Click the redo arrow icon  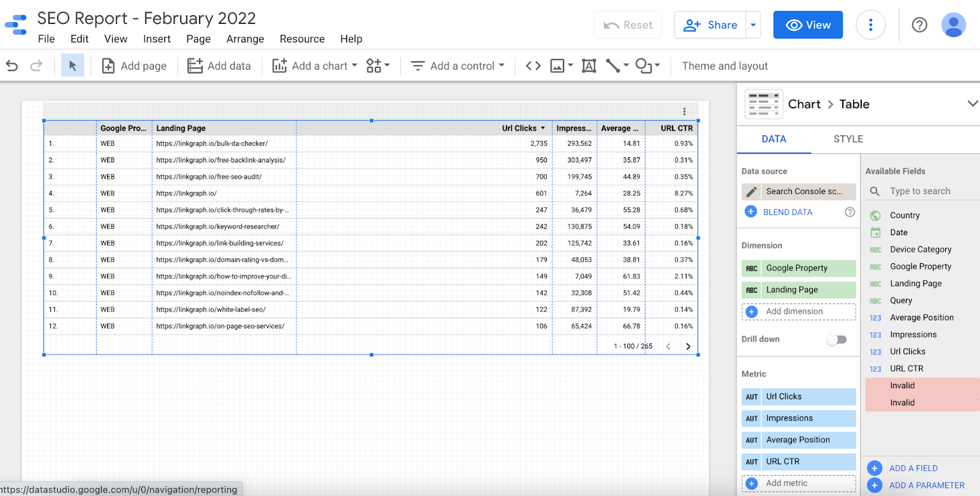(36, 66)
